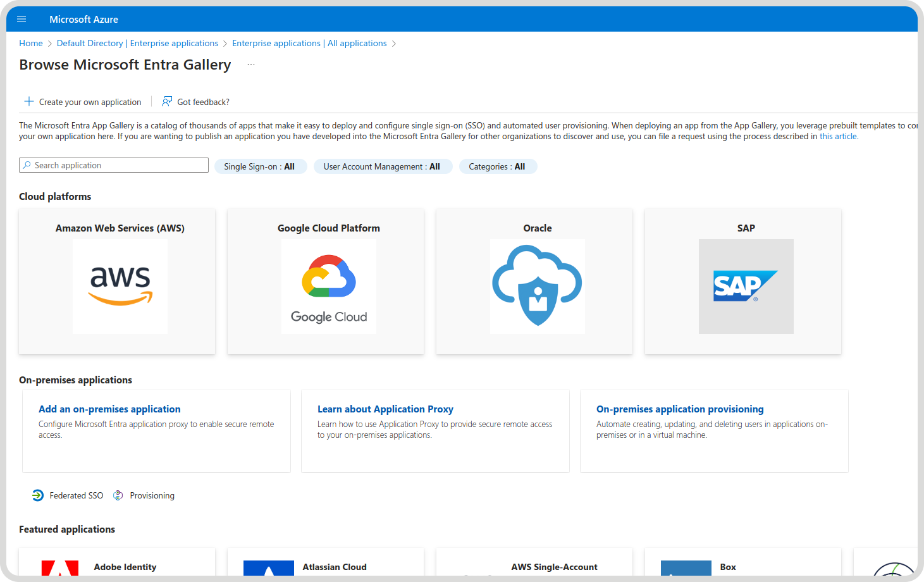Click the Provisioning legend label
The height and width of the screenshot is (582, 924).
pos(152,495)
